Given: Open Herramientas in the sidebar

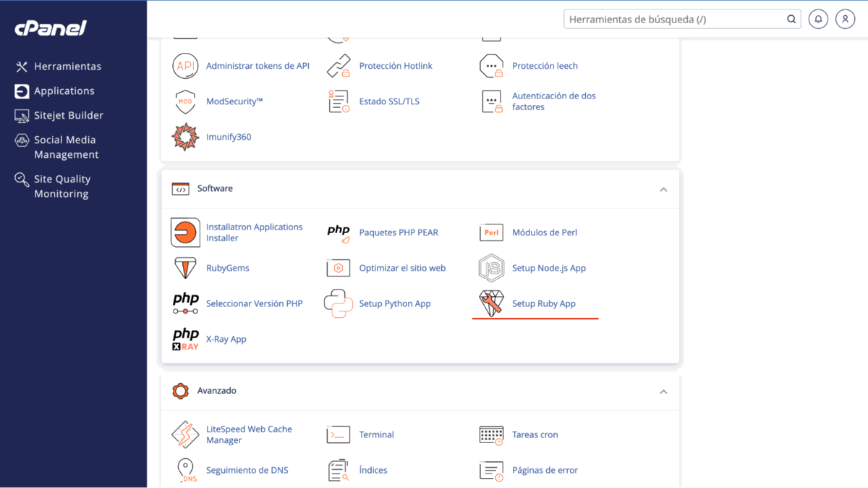Looking at the screenshot, I should [x=67, y=66].
